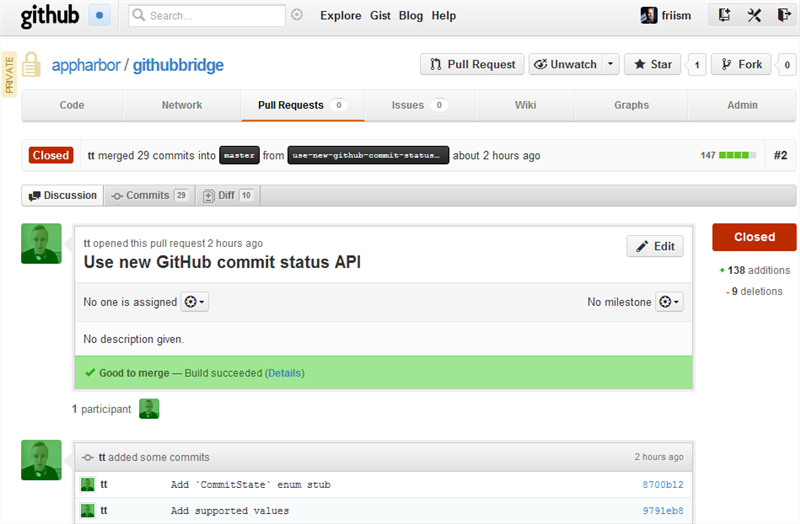The height and width of the screenshot is (524, 800).
Task: Open the Blog link
Action: coord(411,16)
